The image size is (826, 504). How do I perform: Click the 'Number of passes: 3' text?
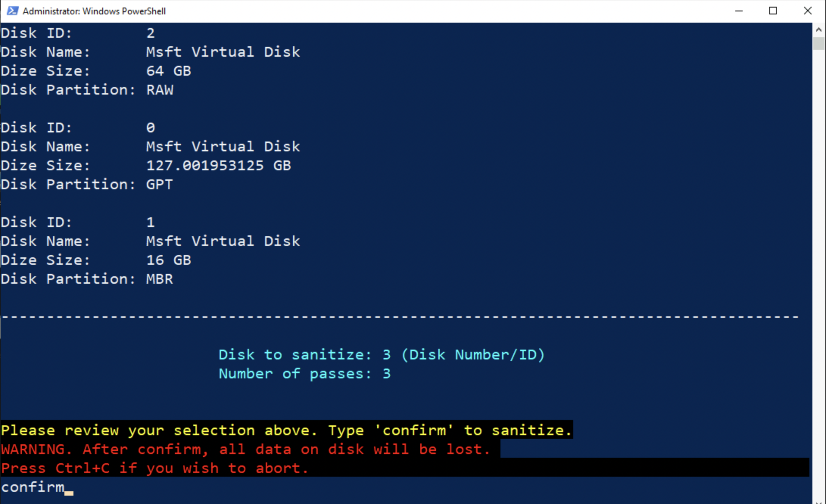pos(305,374)
